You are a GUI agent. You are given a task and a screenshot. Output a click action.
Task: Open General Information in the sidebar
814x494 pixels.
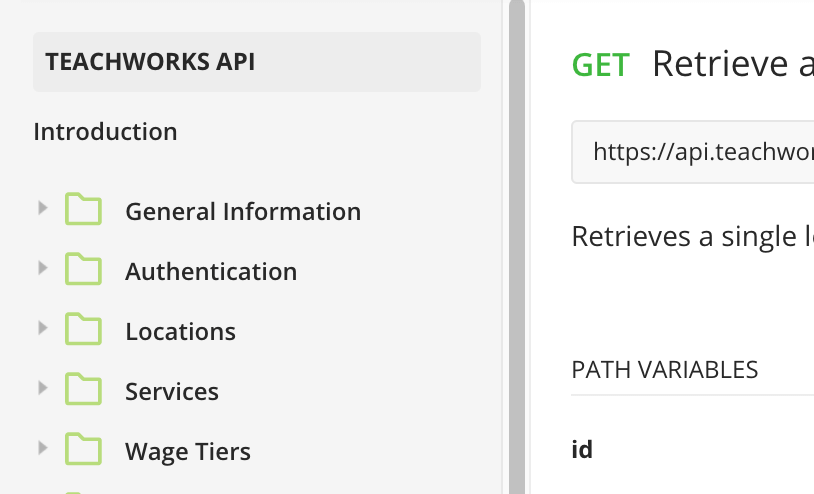pos(243,211)
